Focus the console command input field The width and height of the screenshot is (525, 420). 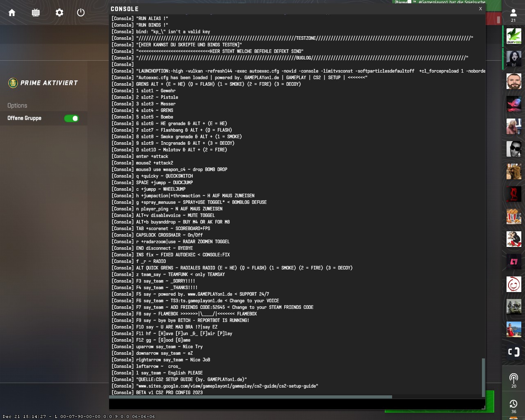click(296, 404)
